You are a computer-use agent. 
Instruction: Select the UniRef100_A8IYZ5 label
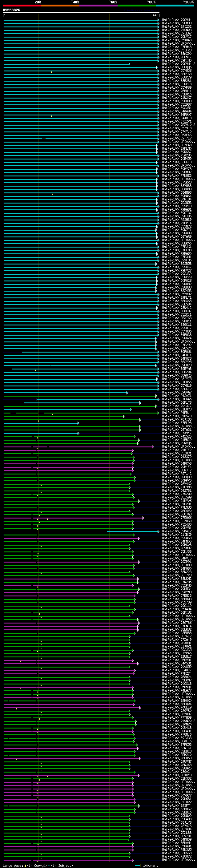pos(177,379)
